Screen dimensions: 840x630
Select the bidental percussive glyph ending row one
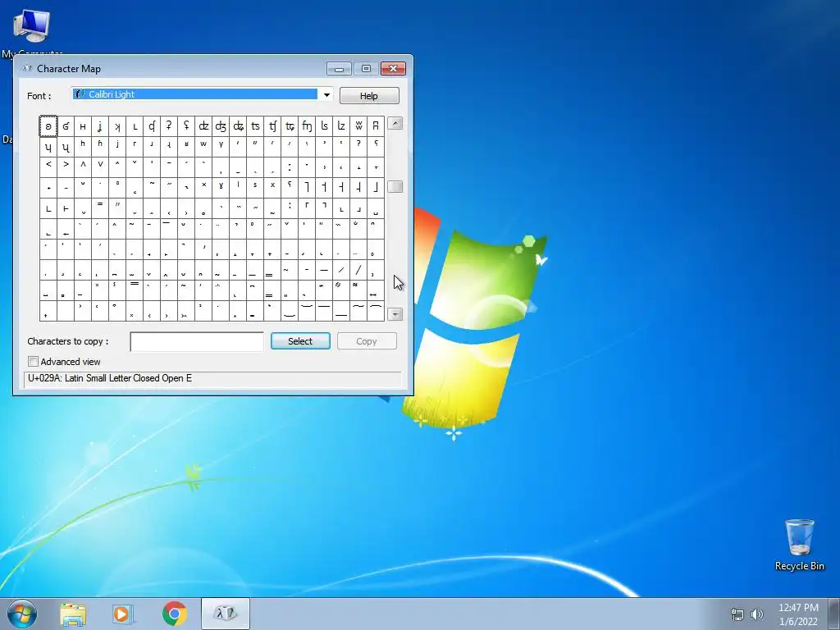pyautogui.click(x=376, y=126)
